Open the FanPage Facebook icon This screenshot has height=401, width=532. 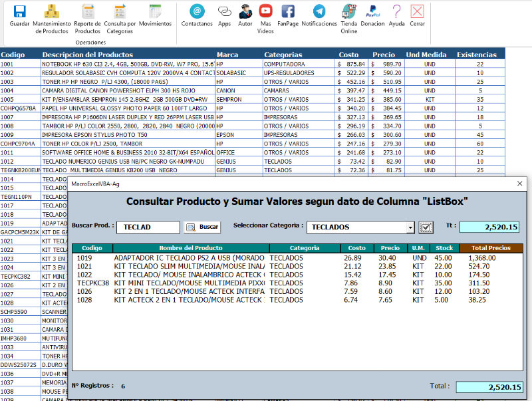[288, 11]
